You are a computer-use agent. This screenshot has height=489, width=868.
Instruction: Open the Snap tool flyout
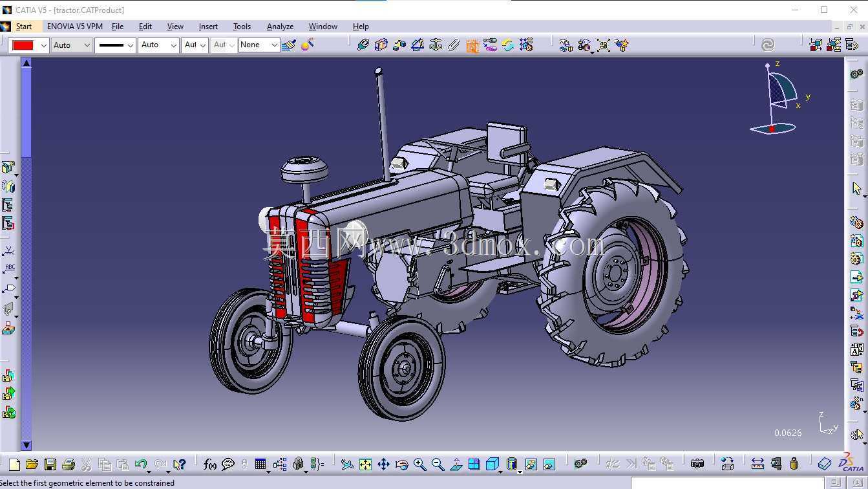(x=584, y=45)
